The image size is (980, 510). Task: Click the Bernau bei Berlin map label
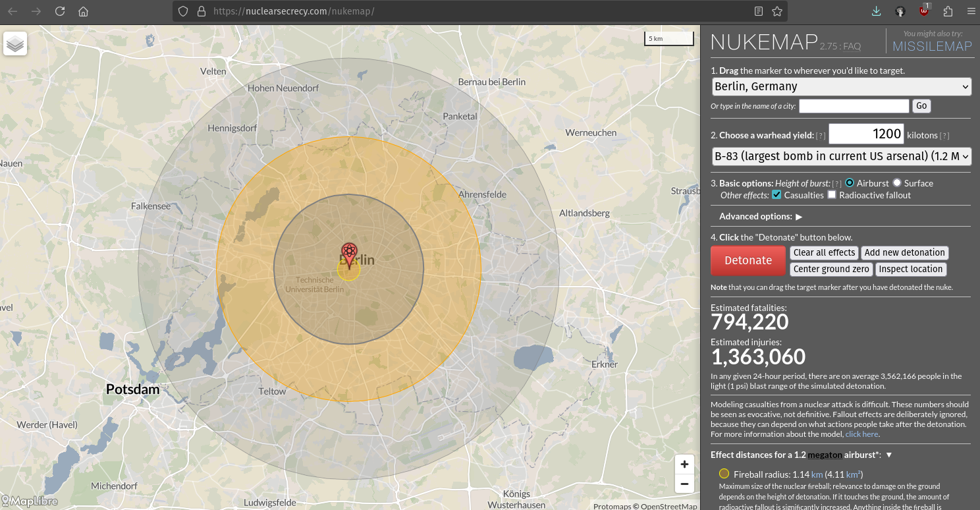pyautogui.click(x=492, y=82)
